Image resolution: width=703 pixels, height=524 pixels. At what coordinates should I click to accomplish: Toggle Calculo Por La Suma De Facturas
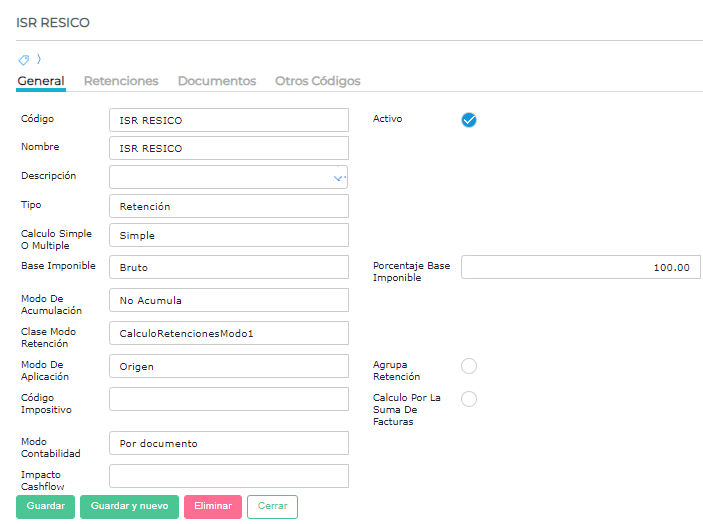469,399
